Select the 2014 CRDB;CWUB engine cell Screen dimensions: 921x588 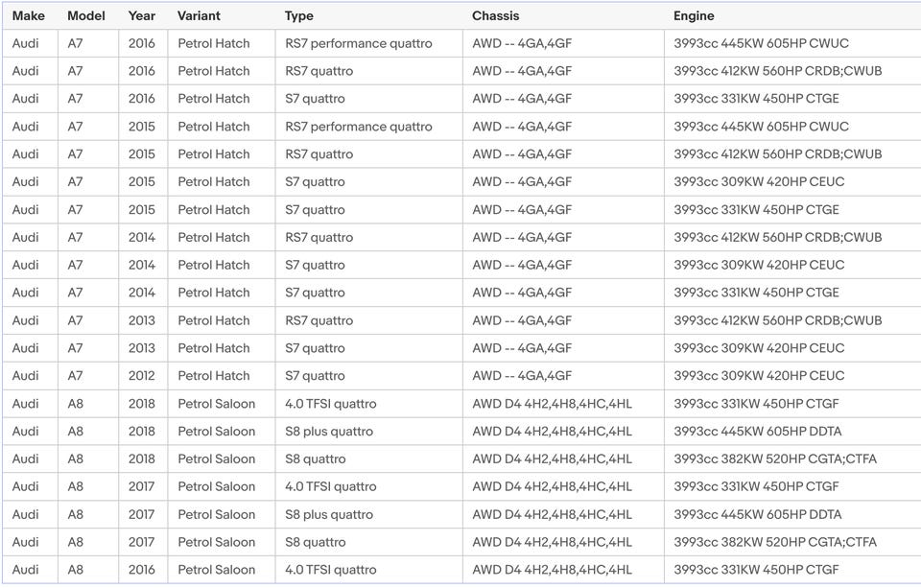(777, 238)
